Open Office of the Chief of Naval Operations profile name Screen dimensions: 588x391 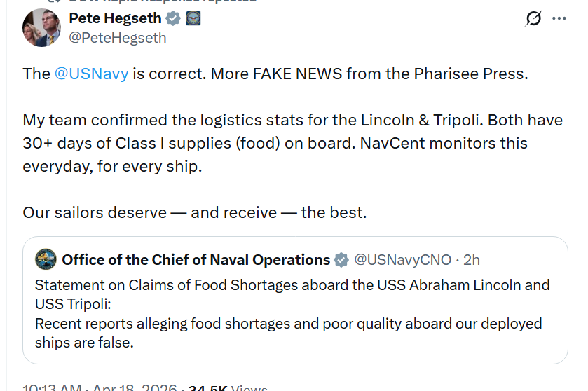point(196,260)
